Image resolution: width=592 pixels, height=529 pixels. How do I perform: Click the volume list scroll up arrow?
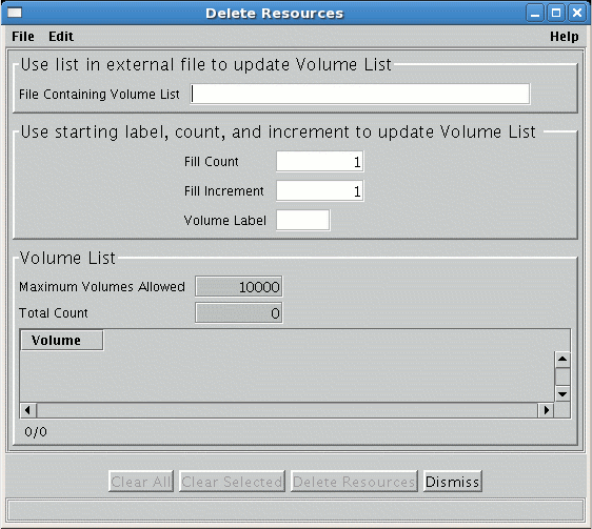[x=562, y=359]
